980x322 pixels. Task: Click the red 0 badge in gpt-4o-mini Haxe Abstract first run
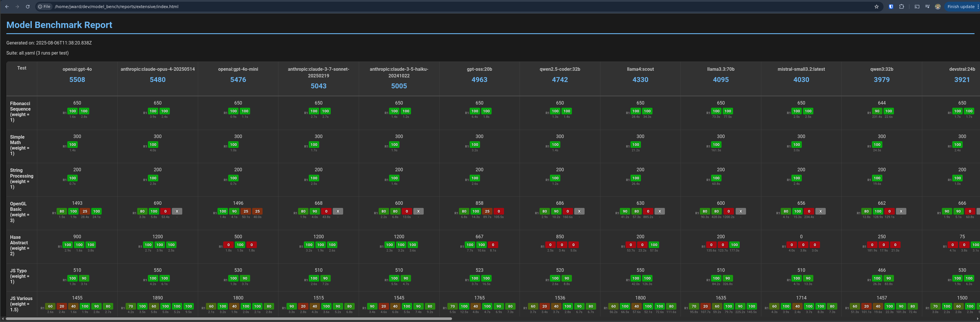228,245
